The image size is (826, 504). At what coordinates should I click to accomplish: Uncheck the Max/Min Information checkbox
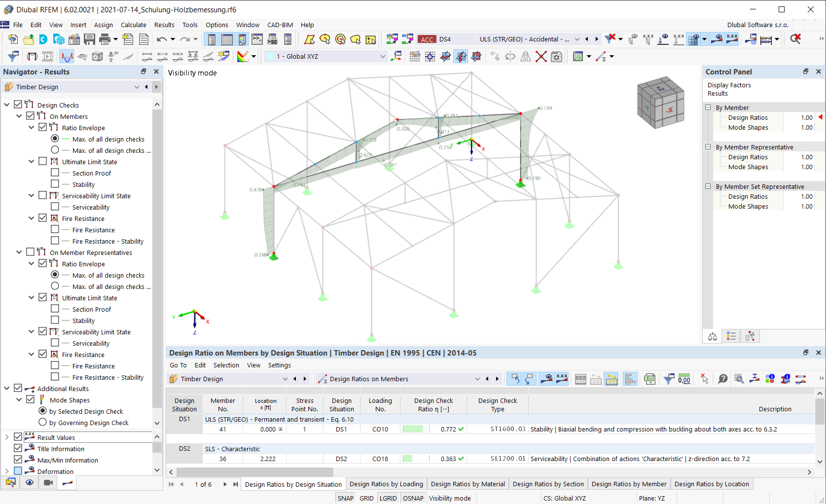[18, 460]
